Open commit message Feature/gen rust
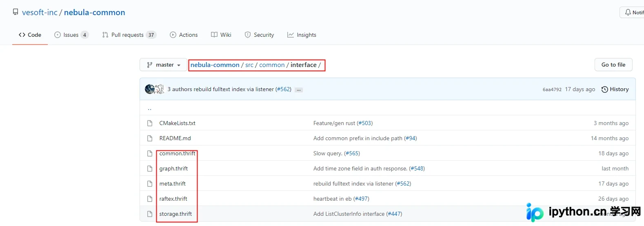Screen dimensions: 644x226 [x=334, y=123]
